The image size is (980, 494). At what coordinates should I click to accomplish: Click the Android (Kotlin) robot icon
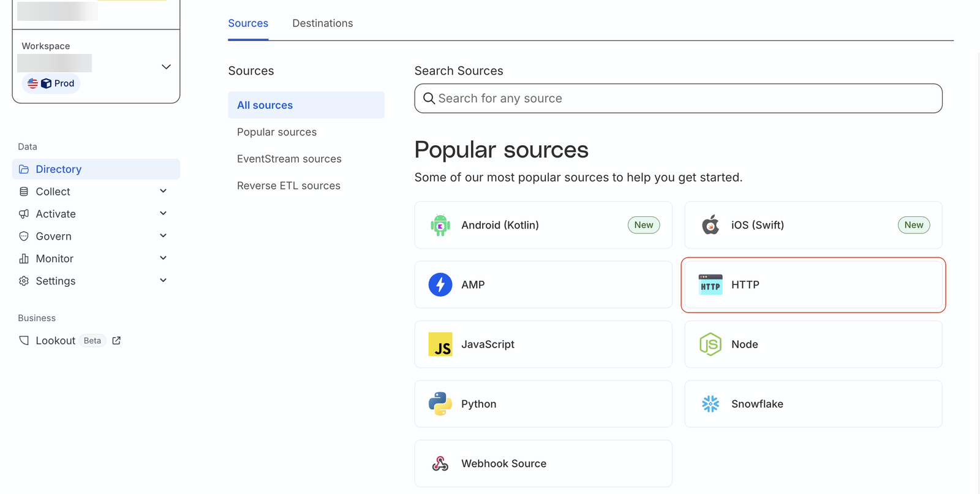[x=440, y=225]
